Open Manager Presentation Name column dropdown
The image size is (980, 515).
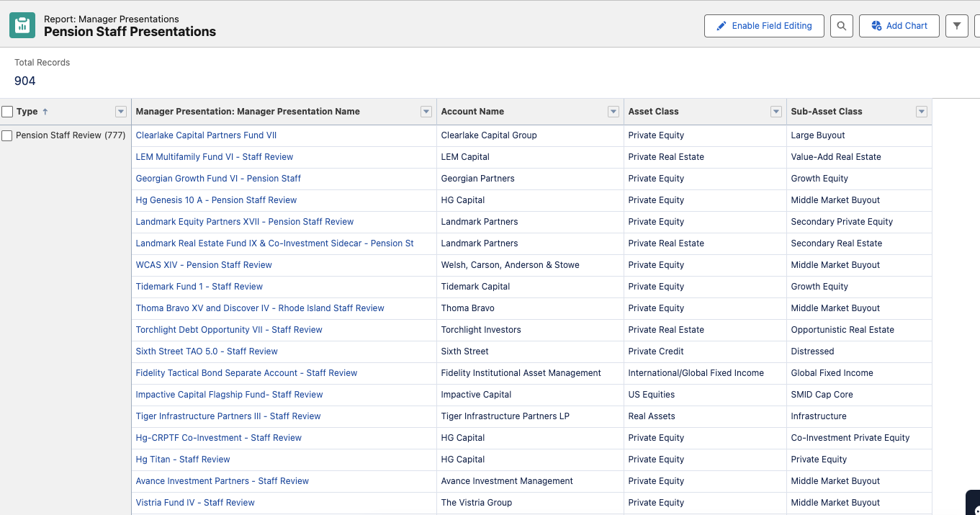click(426, 112)
